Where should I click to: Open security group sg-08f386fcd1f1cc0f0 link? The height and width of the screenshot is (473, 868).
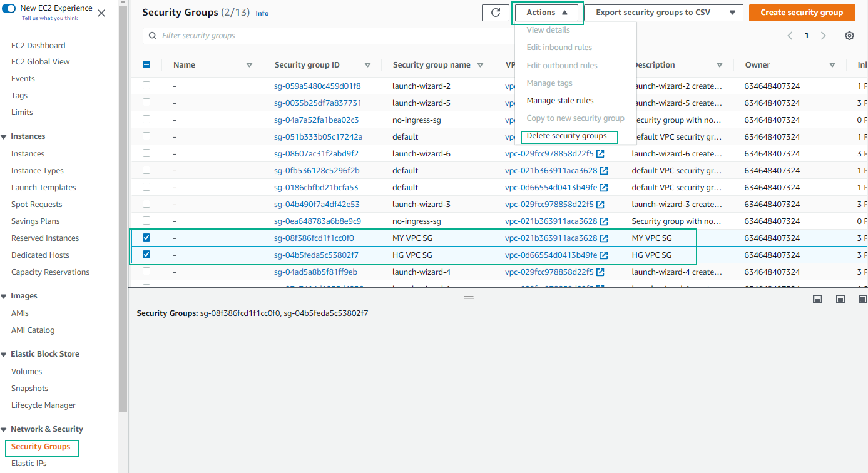pyautogui.click(x=314, y=238)
